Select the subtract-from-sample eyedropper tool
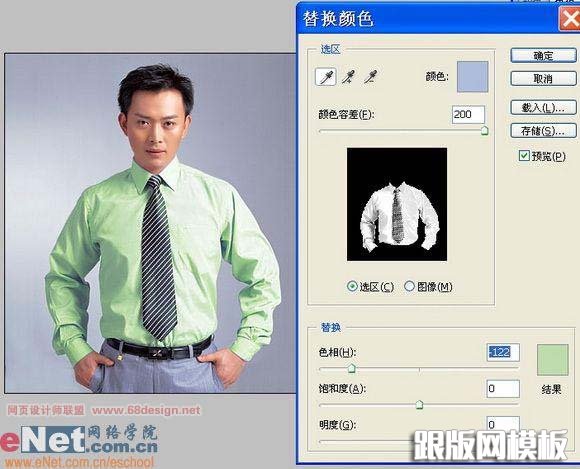 coord(370,77)
